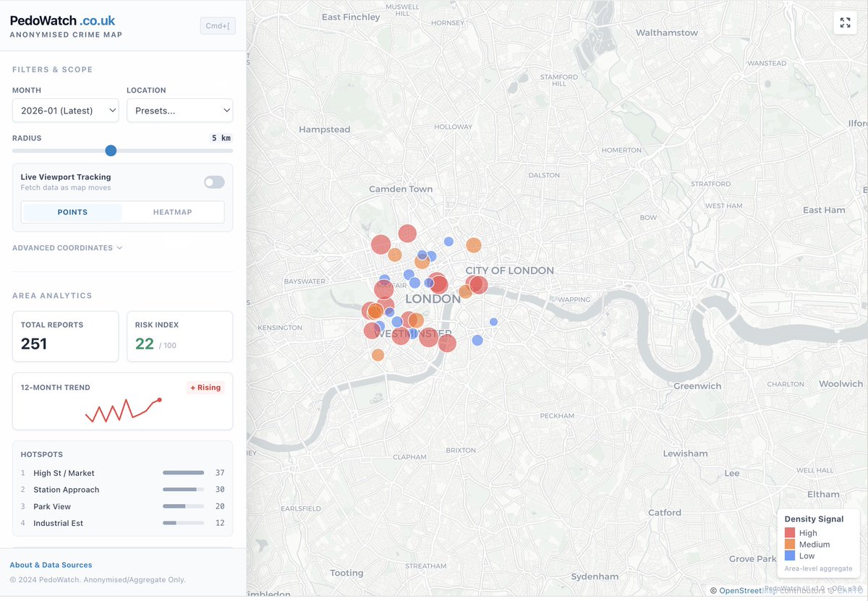The image size is (868, 601).
Task: Open the Month dropdown 2026-01 (Latest)
Action: [x=65, y=111]
